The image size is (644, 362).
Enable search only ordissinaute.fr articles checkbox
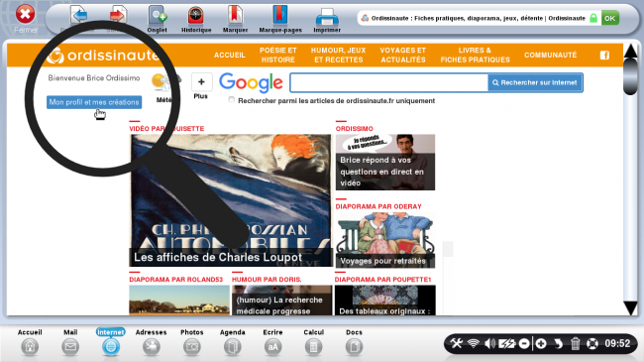pyautogui.click(x=232, y=99)
